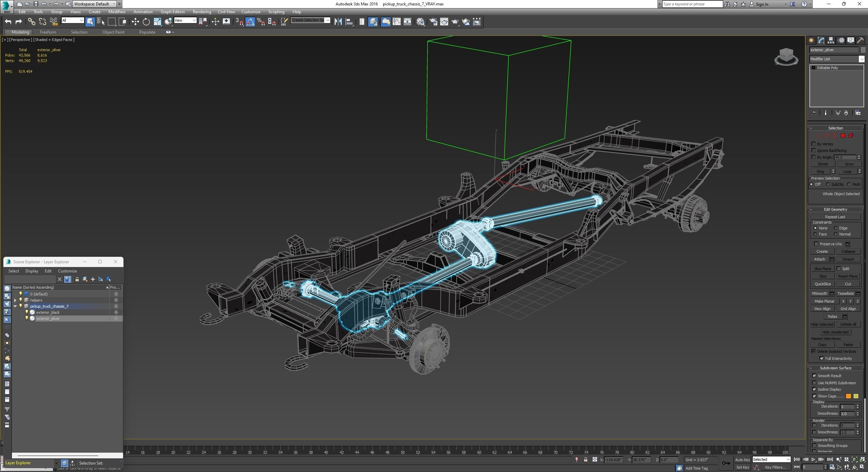Click the orange Show Cage color swatch

[x=848, y=396]
